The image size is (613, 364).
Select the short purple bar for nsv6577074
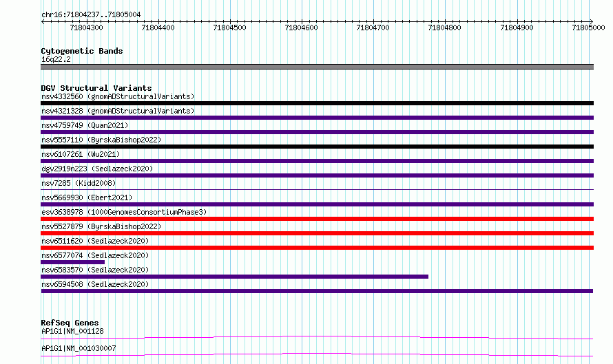click(x=73, y=262)
